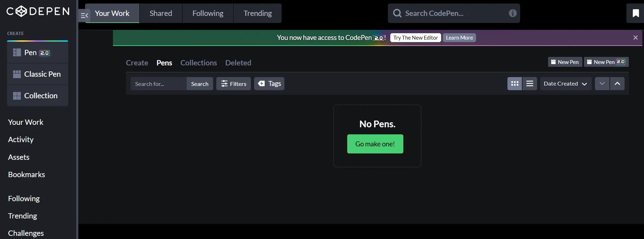Switch to the Pens sub-tab
The width and height of the screenshot is (644, 239).
pyautogui.click(x=164, y=63)
